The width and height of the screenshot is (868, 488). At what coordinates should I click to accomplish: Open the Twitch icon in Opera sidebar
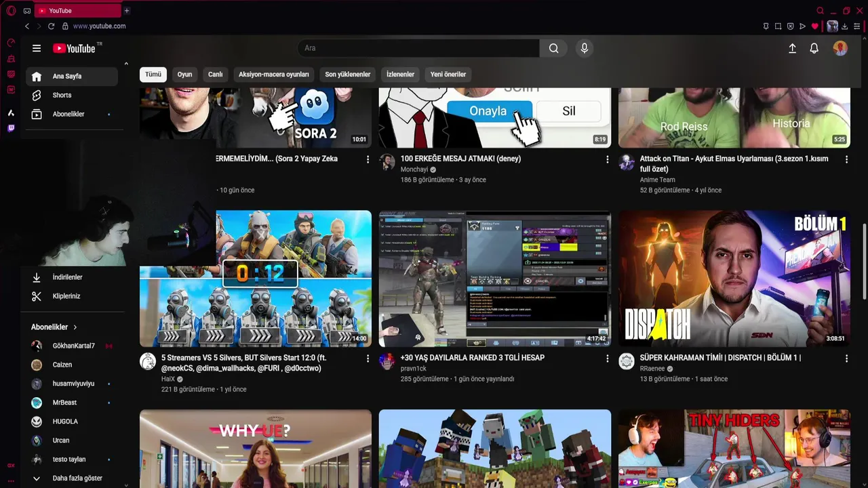pos(11,128)
